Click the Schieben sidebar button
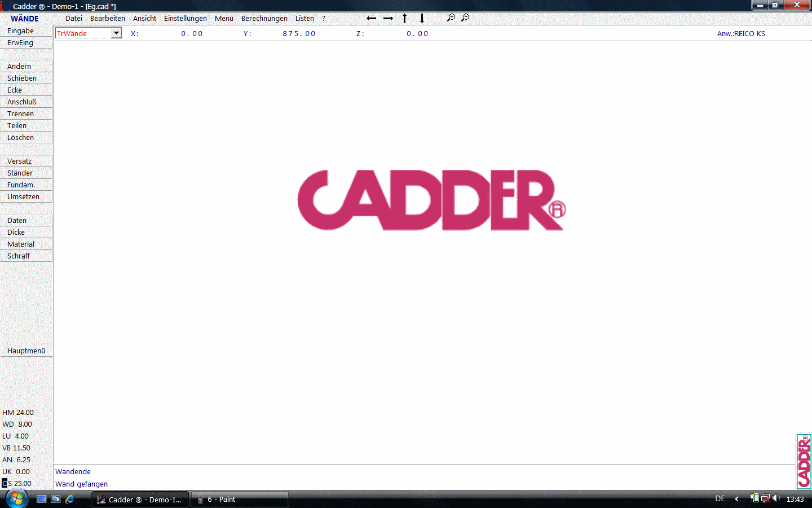The image size is (812, 508). [x=27, y=78]
